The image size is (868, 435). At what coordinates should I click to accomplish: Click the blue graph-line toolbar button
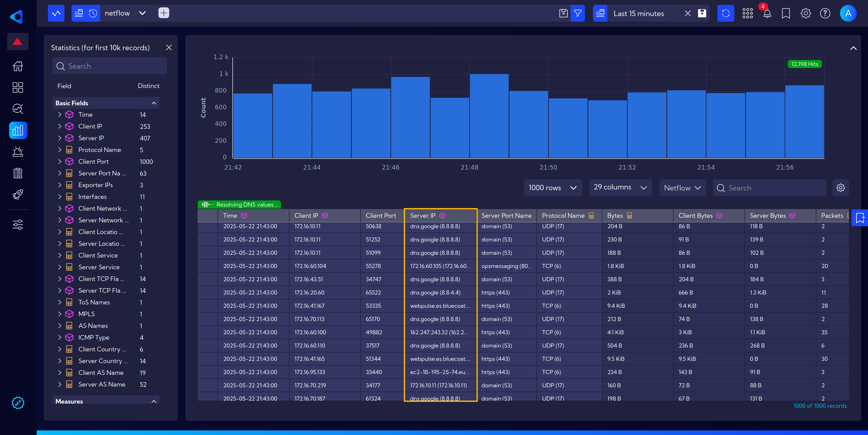56,13
